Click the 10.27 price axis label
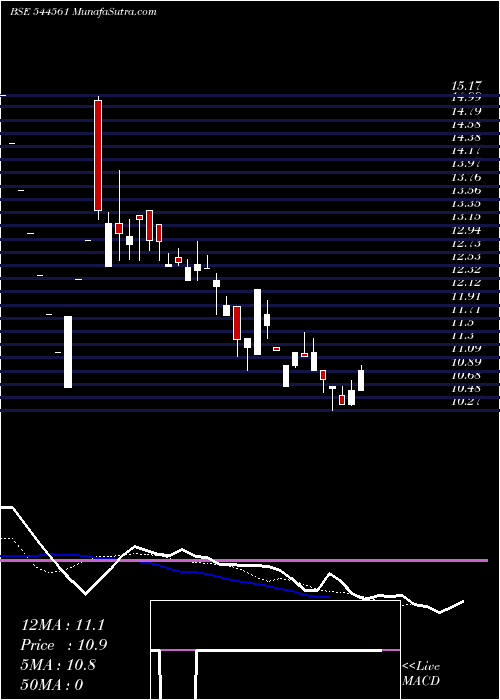This screenshot has height=700, width=500. coord(466,401)
